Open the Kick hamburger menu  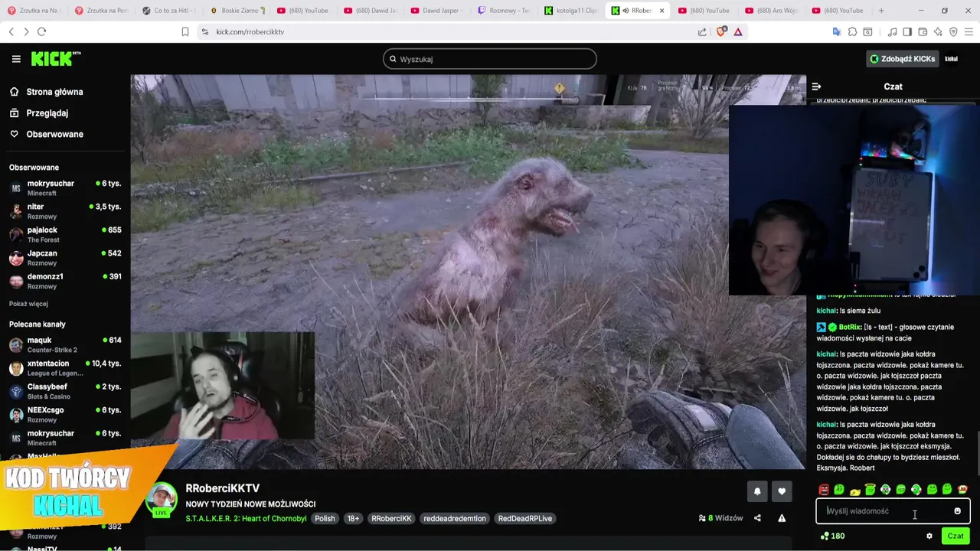click(x=16, y=59)
